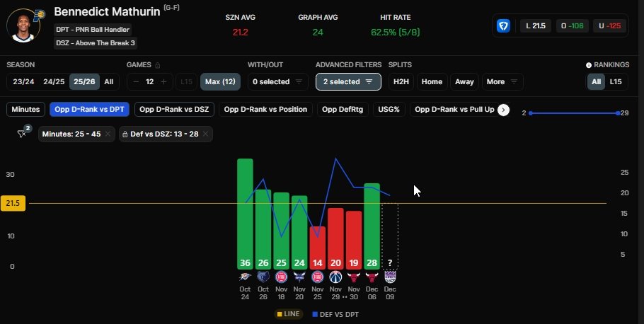Click the Dec 09 upcoming game placeholder bar
The height and width of the screenshot is (324, 644).
(x=390, y=236)
